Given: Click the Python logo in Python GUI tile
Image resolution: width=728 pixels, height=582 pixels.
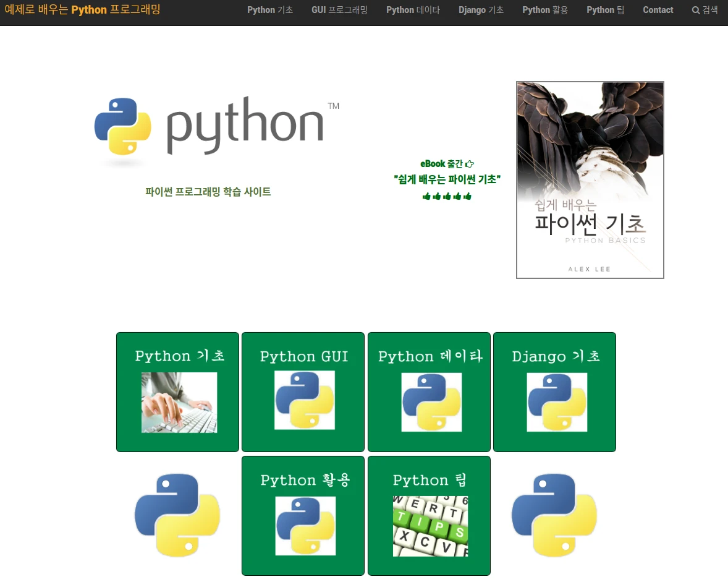Looking at the screenshot, I should (x=305, y=400).
